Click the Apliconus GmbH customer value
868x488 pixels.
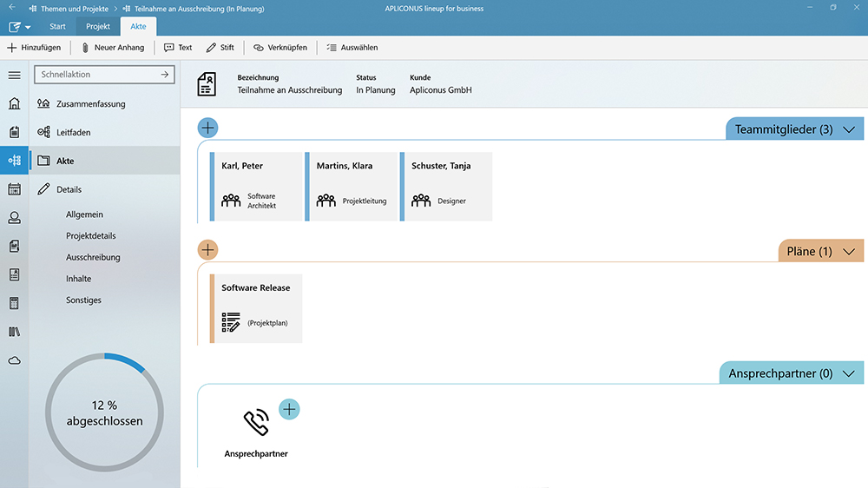[x=441, y=90]
